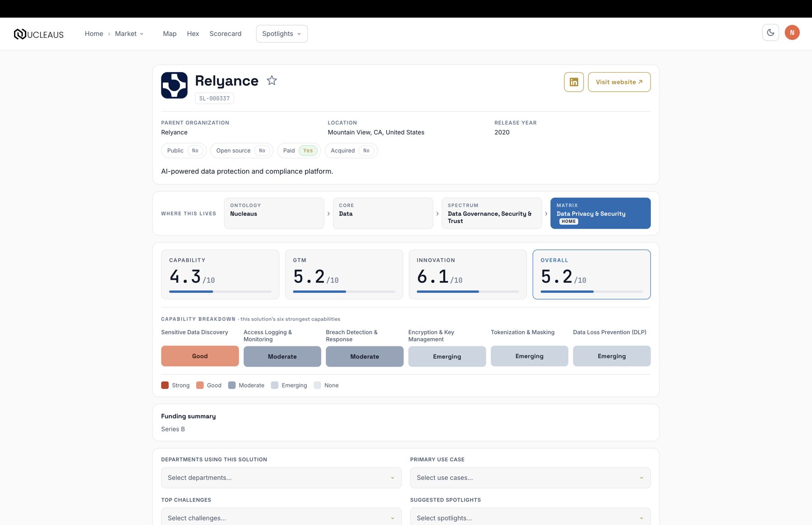
Task: Favorite Relyance with the star icon
Action: [272, 80]
